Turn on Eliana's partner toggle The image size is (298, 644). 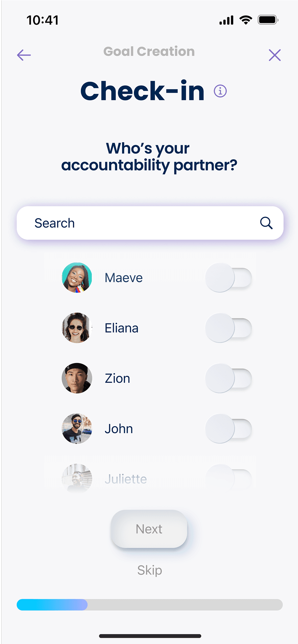click(x=229, y=328)
